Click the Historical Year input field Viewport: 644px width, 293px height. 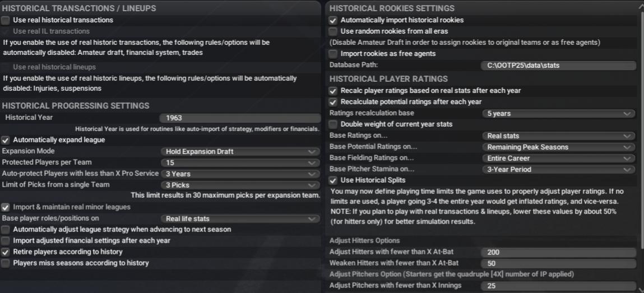pyautogui.click(x=239, y=118)
